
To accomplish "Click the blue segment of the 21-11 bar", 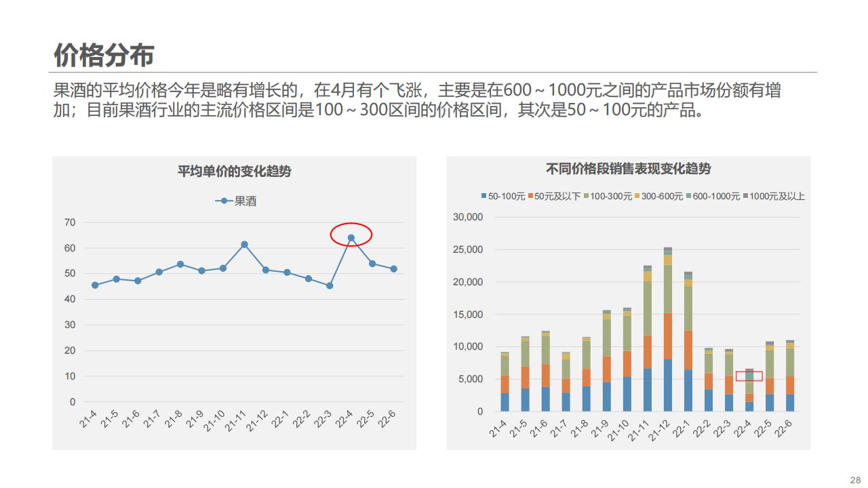I will pos(648,390).
